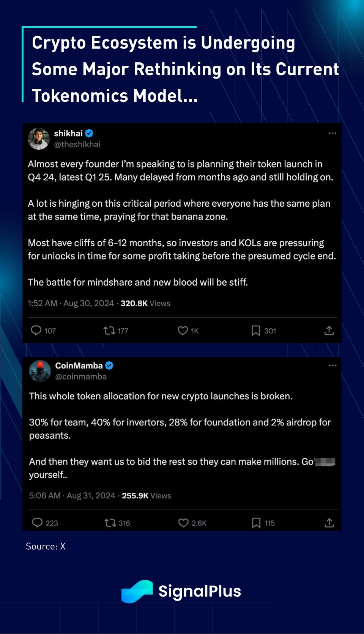Visit the @coinmamba handle link
The image size is (364, 634).
coord(81,376)
